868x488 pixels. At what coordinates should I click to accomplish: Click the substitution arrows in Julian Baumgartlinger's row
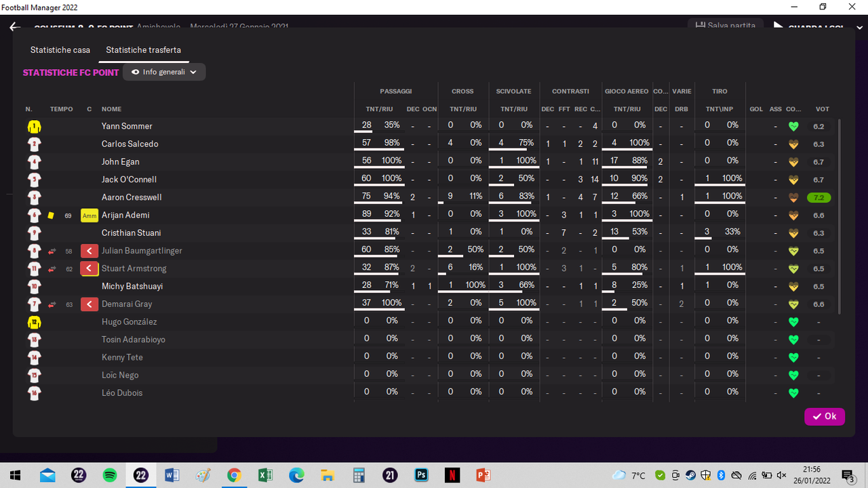pos(52,251)
